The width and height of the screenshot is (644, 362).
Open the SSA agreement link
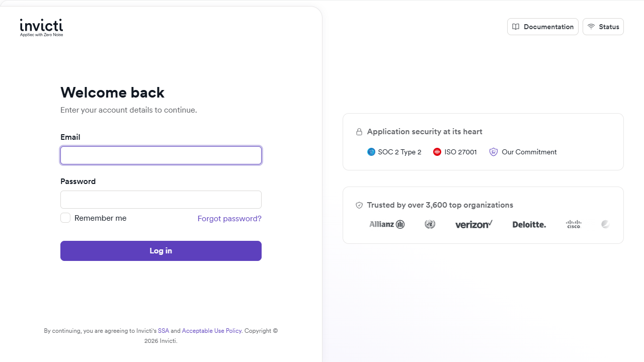pos(164,331)
